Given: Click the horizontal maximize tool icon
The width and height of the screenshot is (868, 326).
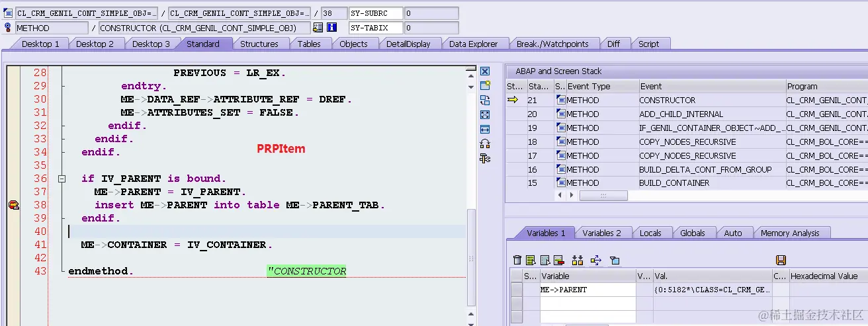Looking at the screenshot, I should [x=485, y=130].
